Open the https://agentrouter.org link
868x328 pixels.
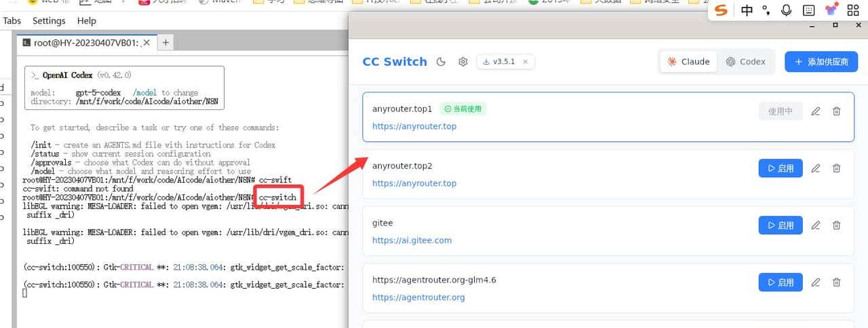[x=418, y=297]
